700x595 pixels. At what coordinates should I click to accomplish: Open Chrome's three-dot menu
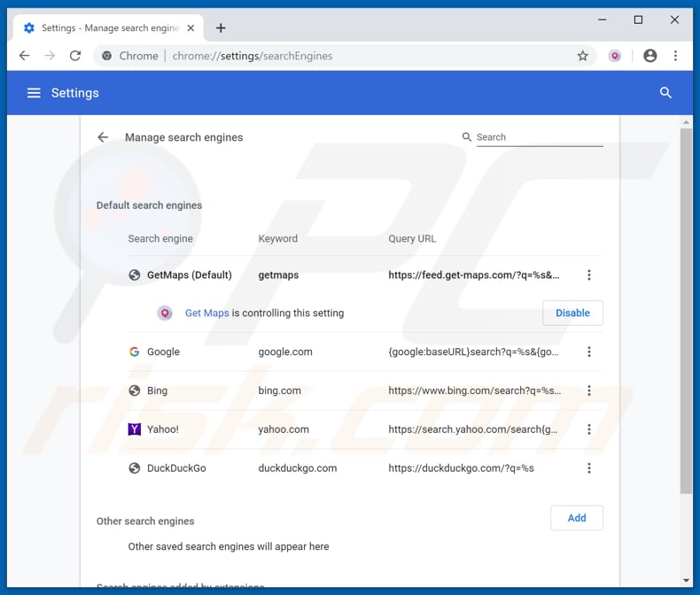pyautogui.click(x=675, y=56)
